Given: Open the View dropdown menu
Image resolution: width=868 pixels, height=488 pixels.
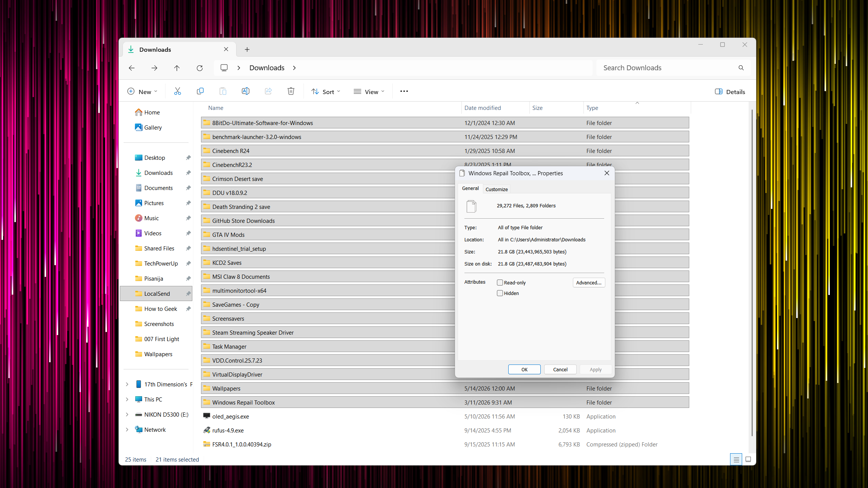Looking at the screenshot, I should [x=369, y=92].
